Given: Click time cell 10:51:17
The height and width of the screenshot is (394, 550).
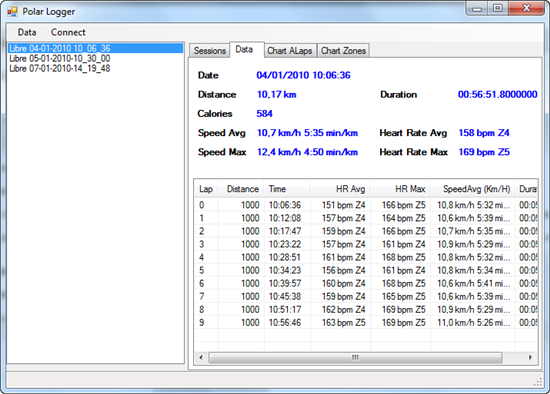Looking at the screenshot, I should [285, 309].
